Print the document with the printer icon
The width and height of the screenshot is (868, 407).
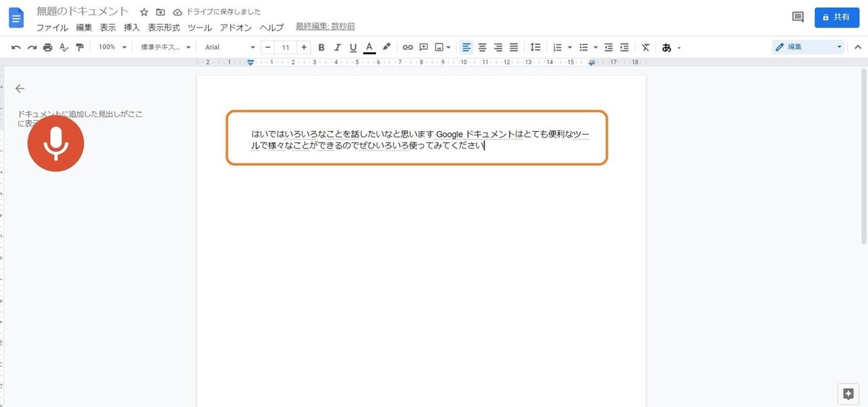[x=48, y=47]
